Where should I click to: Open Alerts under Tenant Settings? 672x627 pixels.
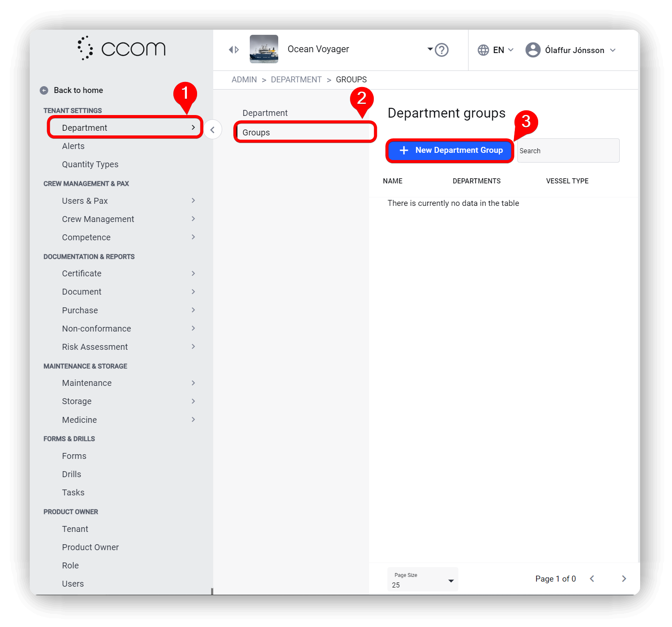click(73, 146)
